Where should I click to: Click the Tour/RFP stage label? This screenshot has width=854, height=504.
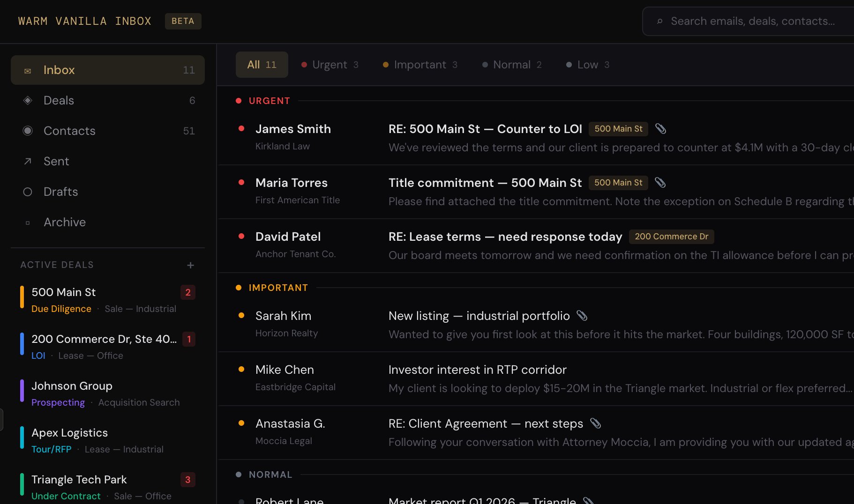[52, 449]
